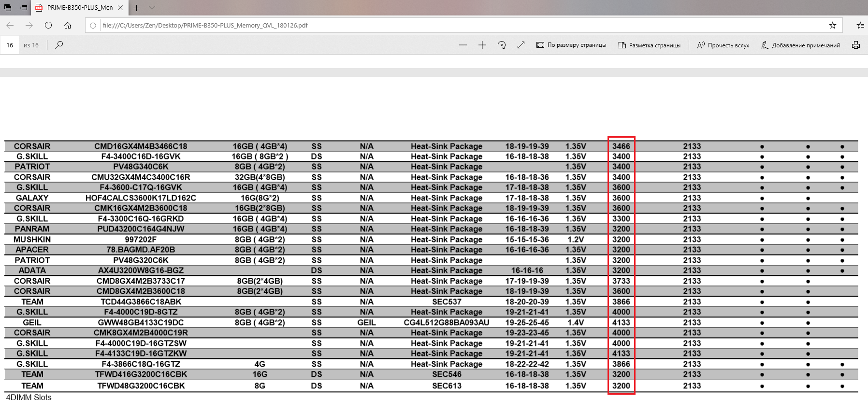The image size is (868, 400).
Task: Click part number TFWD48G3200C16CBK
Action: (141, 386)
